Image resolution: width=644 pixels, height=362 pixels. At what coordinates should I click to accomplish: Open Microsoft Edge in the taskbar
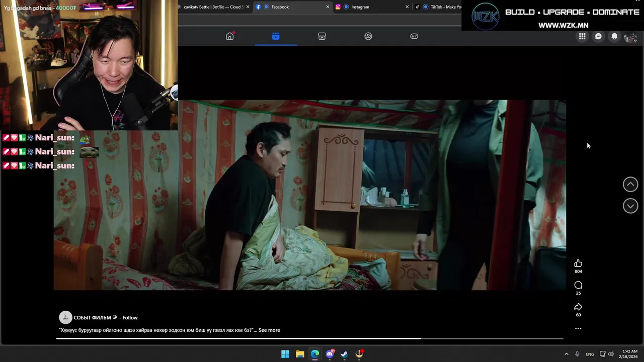[x=315, y=354]
